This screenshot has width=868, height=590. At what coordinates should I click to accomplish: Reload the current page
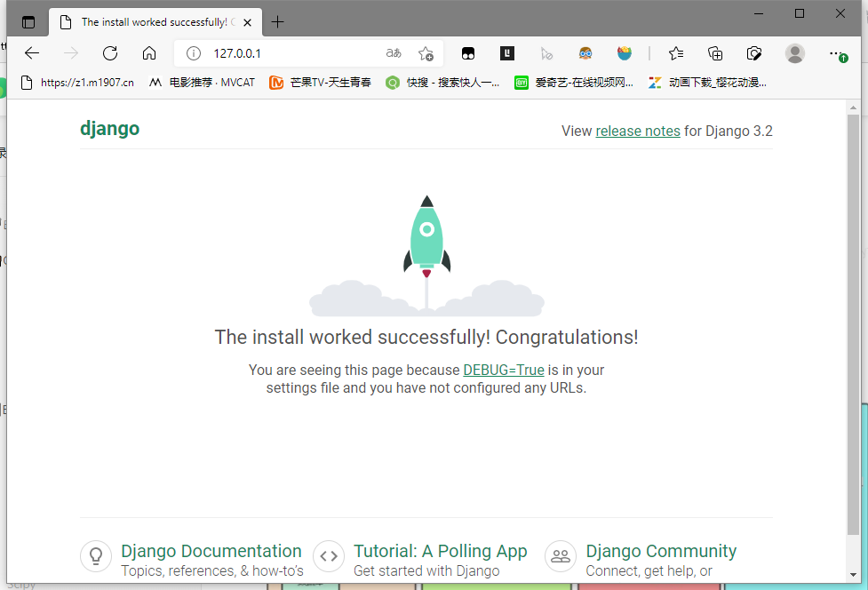click(x=110, y=53)
